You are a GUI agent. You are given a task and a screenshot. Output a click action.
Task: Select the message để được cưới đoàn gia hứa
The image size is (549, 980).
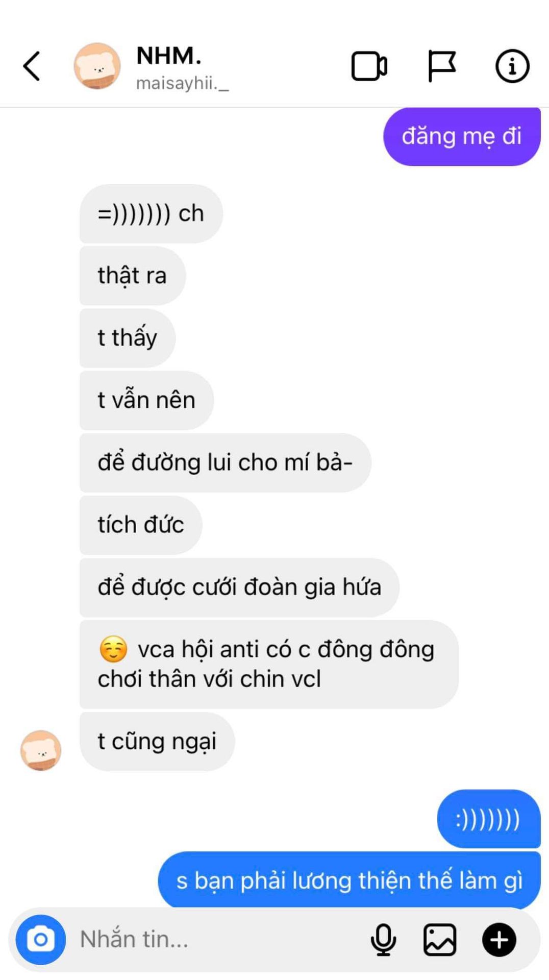pos(239,587)
